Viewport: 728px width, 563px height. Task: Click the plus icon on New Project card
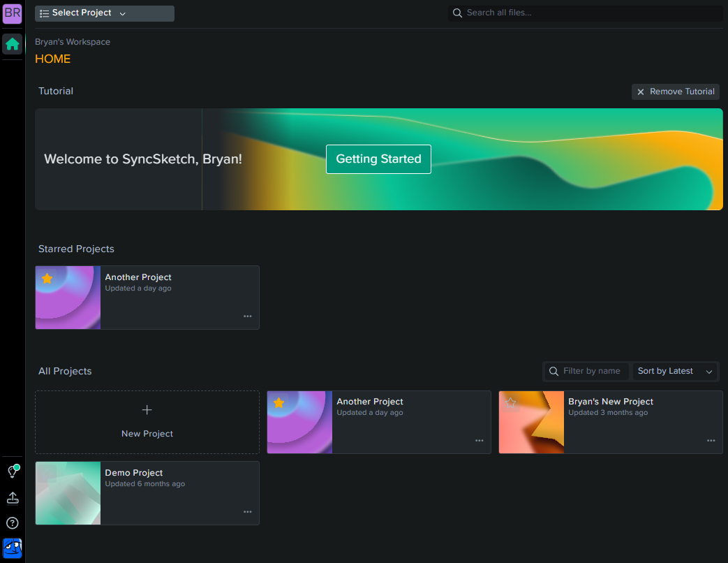point(147,410)
